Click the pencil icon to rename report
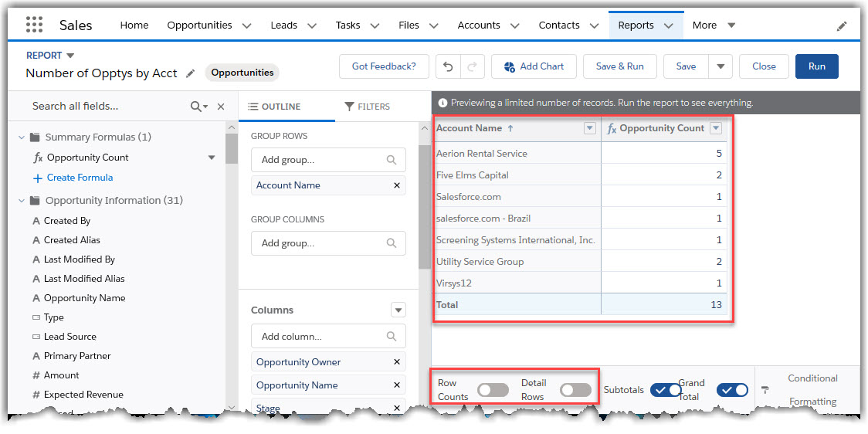The image size is (868, 434). click(x=192, y=73)
